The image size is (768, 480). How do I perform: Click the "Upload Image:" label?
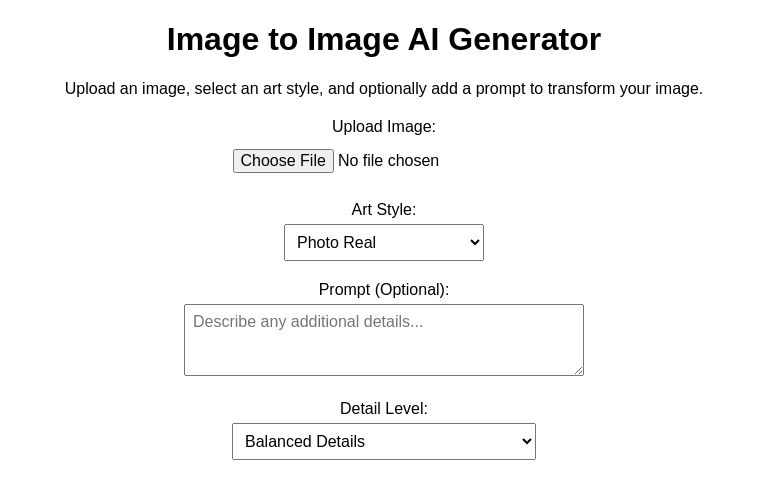(384, 127)
